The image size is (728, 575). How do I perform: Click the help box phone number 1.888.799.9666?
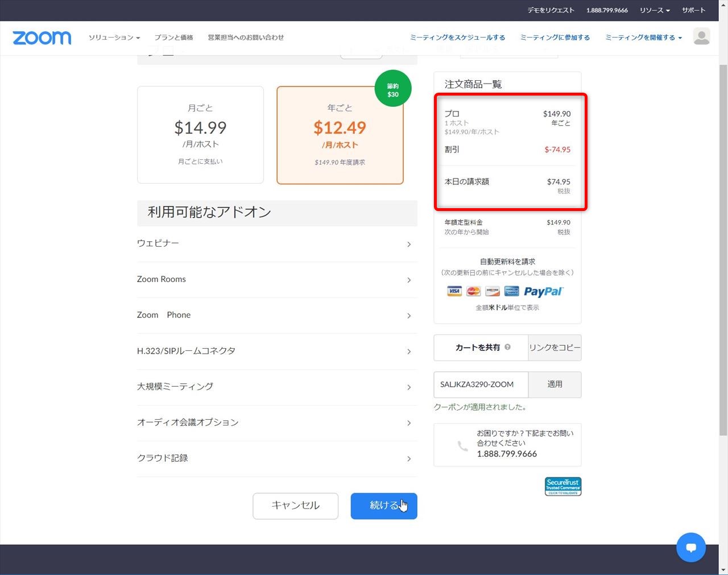click(x=507, y=454)
